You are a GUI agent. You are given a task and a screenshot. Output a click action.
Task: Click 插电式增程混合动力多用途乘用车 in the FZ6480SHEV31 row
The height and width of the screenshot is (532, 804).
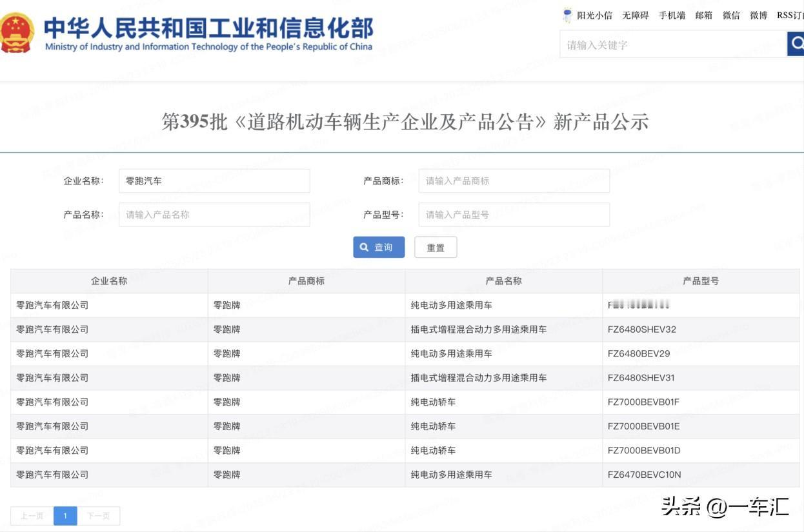tap(479, 378)
